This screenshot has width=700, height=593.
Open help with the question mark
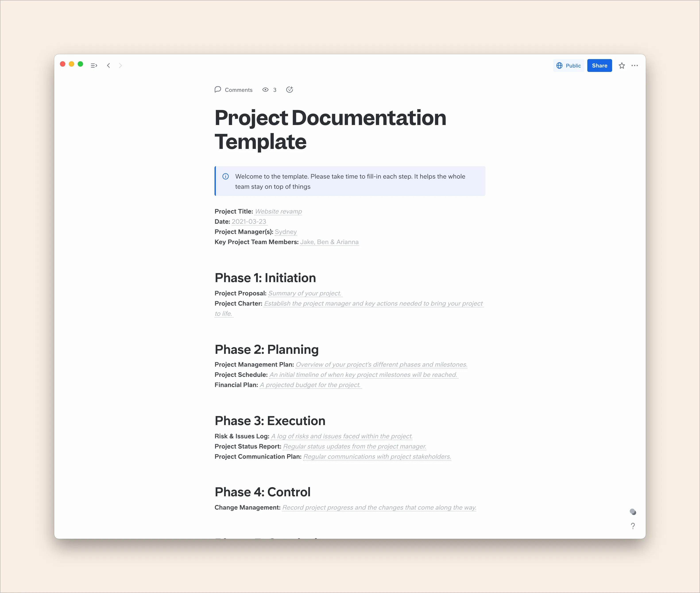(x=633, y=526)
